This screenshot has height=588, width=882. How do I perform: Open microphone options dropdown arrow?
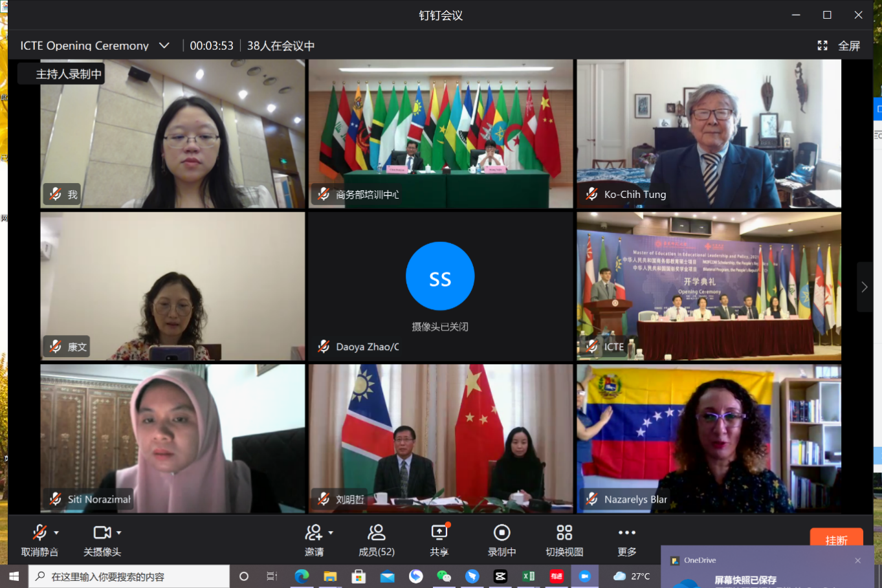pos(57,533)
